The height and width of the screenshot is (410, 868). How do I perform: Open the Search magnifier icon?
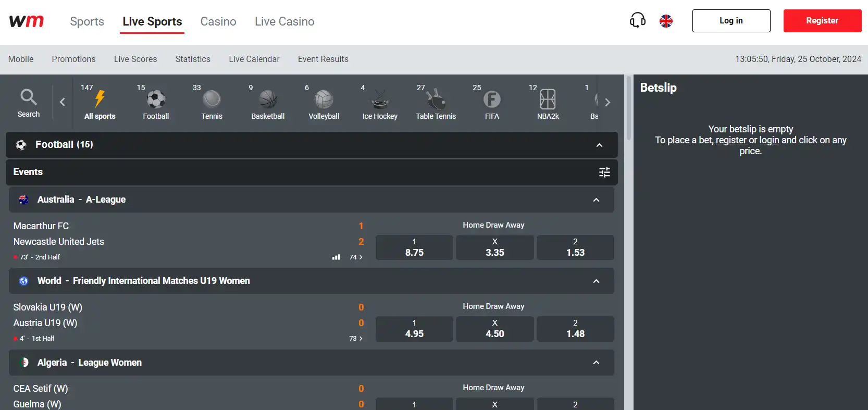29,97
